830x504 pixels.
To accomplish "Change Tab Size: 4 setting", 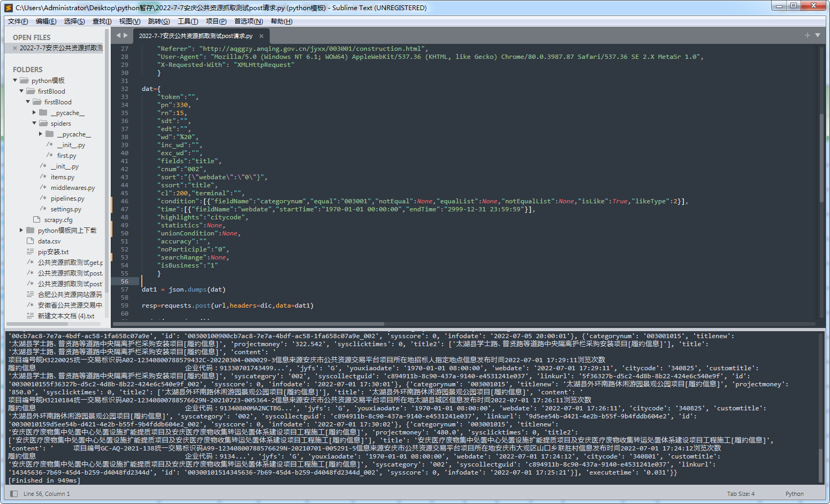I will (x=741, y=494).
